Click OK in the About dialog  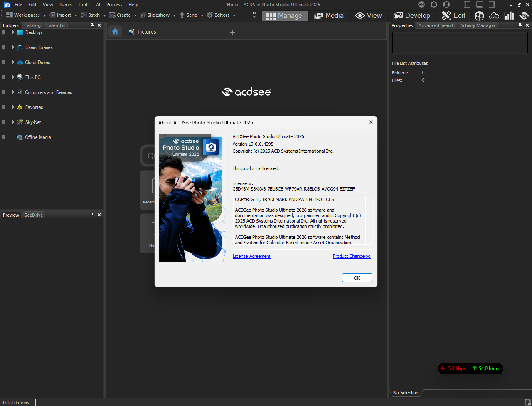pos(357,278)
